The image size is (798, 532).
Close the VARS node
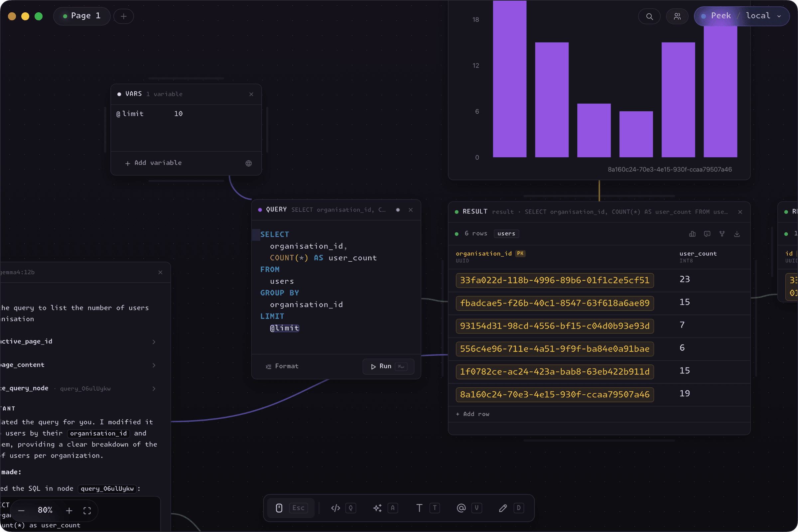[251, 94]
